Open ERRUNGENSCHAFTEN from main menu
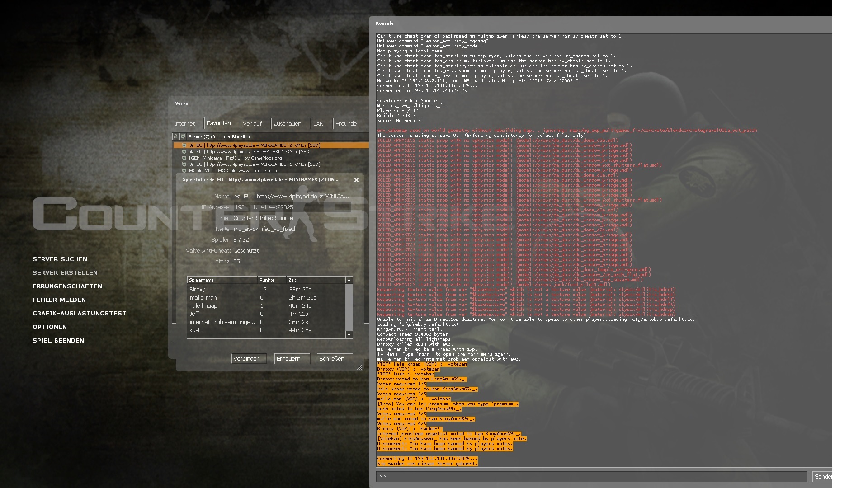Viewport: 868px width, 488px height. tap(67, 286)
